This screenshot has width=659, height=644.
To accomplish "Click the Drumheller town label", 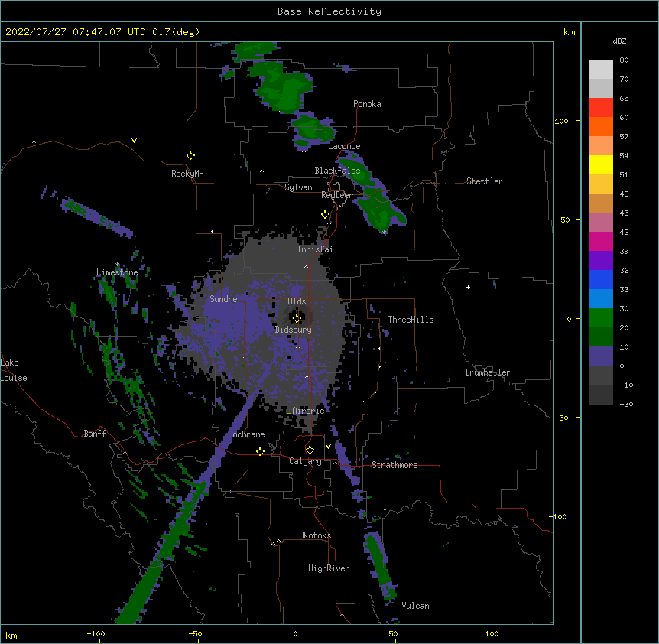I will [x=488, y=372].
